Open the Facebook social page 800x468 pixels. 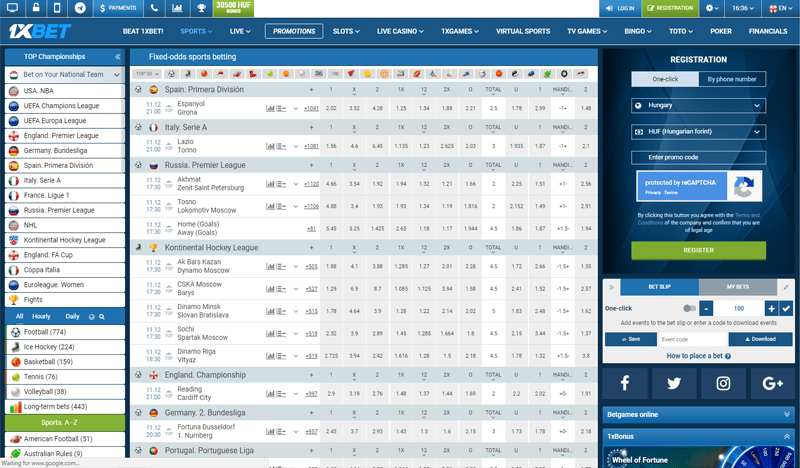pyautogui.click(x=626, y=383)
